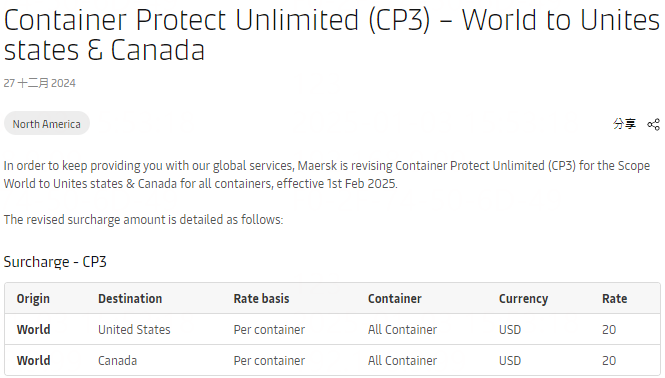Select the United States destination cell
Viewport: 665px width, 378px height.
[x=134, y=330]
